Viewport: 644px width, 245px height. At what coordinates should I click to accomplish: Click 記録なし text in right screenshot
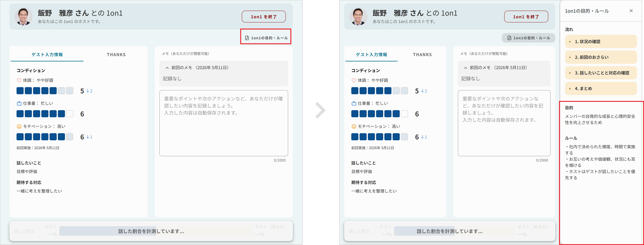point(471,79)
